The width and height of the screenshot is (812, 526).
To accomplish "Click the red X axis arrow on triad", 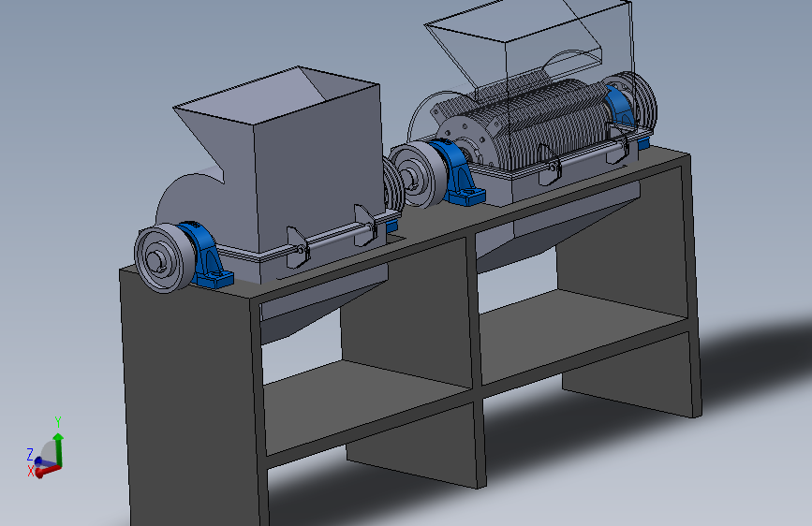I will point(48,470).
